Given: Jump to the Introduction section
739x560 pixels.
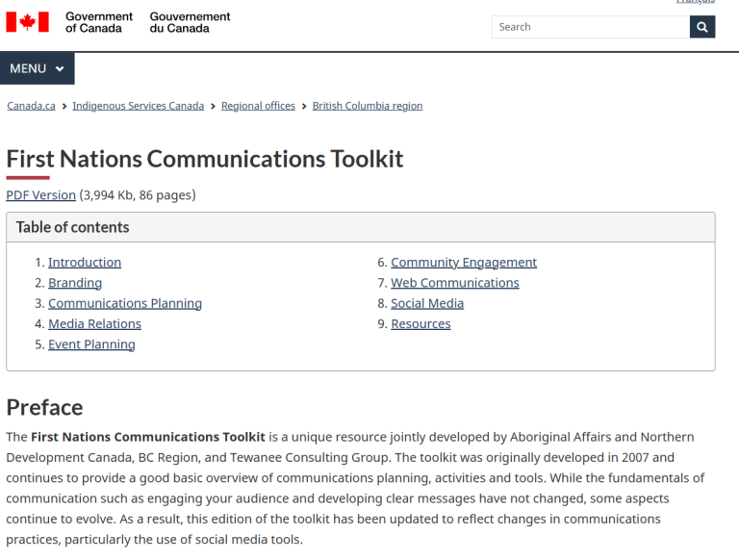Looking at the screenshot, I should click(x=85, y=262).
